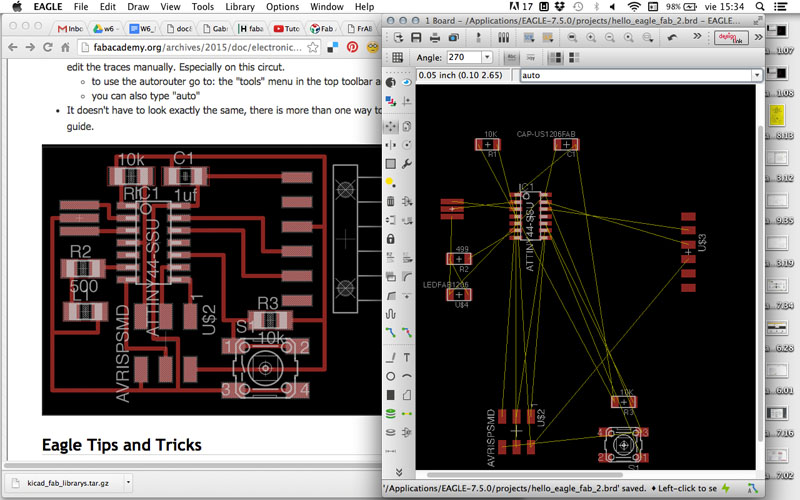Click the Apple menu logo
The height and width of the screenshot is (500, 800).
tap(17, 7)
